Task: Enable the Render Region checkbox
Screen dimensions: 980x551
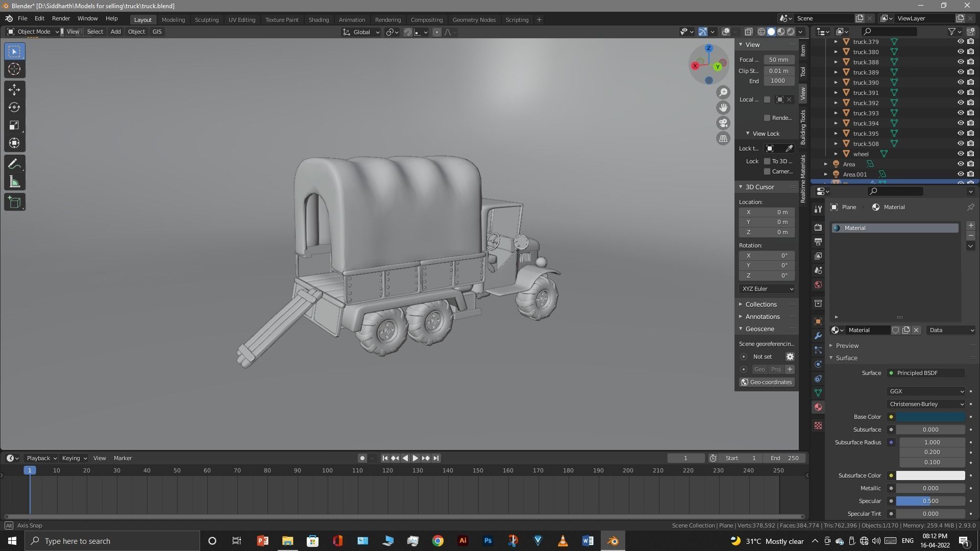Action: [x=767, y=118]
